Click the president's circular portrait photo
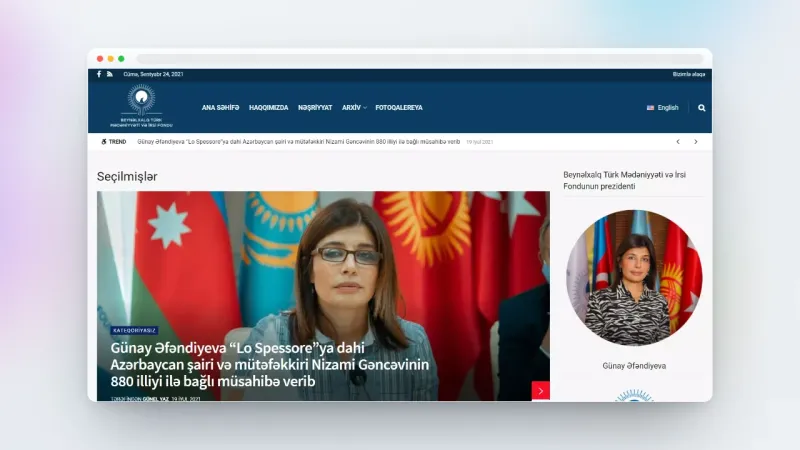Viewport: 800px width, 450px height. (x=634, y=278)
